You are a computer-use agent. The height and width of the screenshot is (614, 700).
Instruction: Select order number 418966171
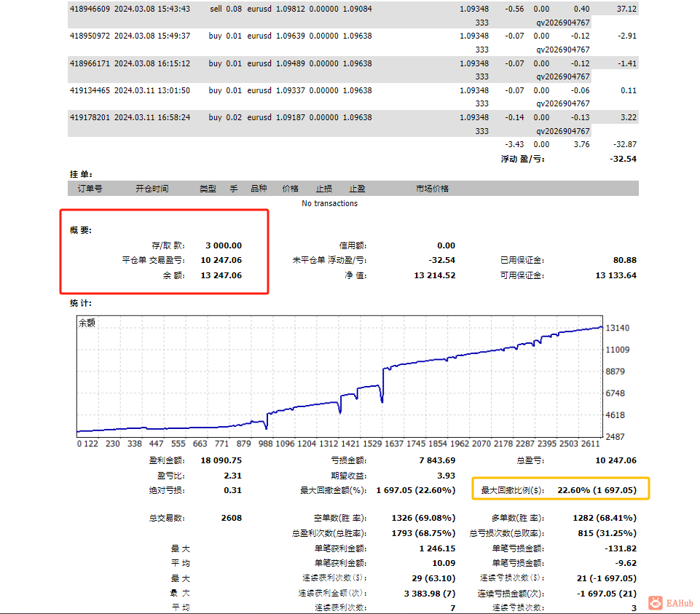click(90, 63)
